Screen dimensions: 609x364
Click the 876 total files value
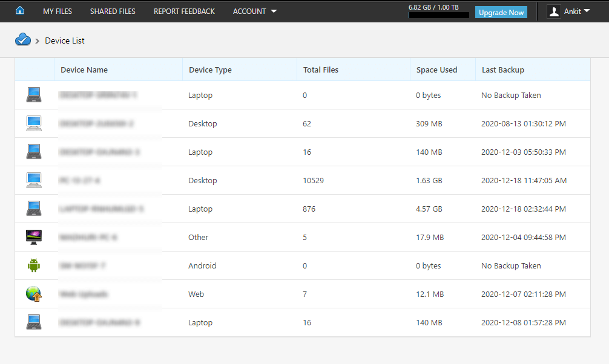(x=309, y=209)
